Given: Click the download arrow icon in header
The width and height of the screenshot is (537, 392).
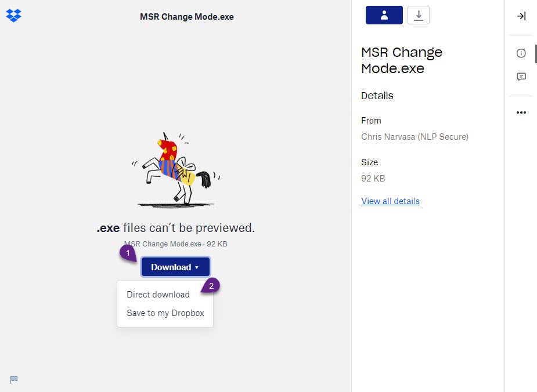Looking at the screenshot, I should click(418, 15).
